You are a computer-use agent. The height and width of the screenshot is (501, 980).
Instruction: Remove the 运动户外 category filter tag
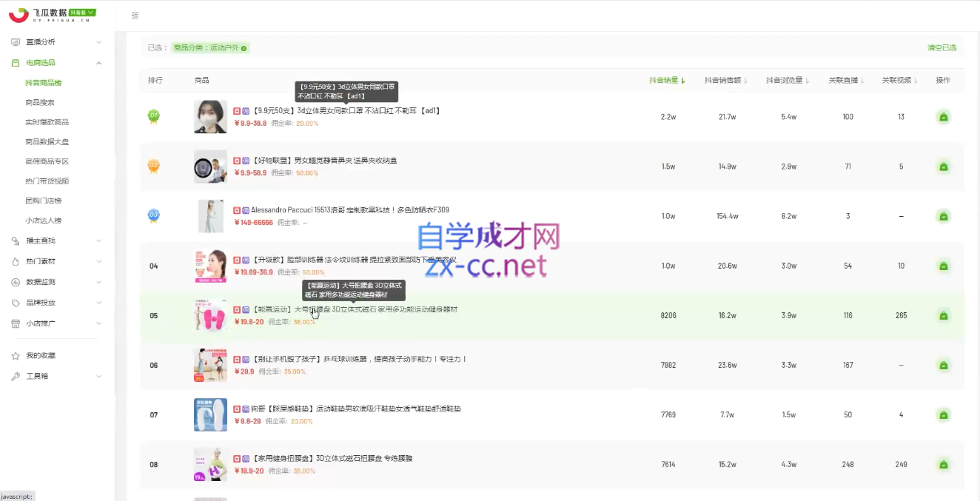click(x=244, y=48)
